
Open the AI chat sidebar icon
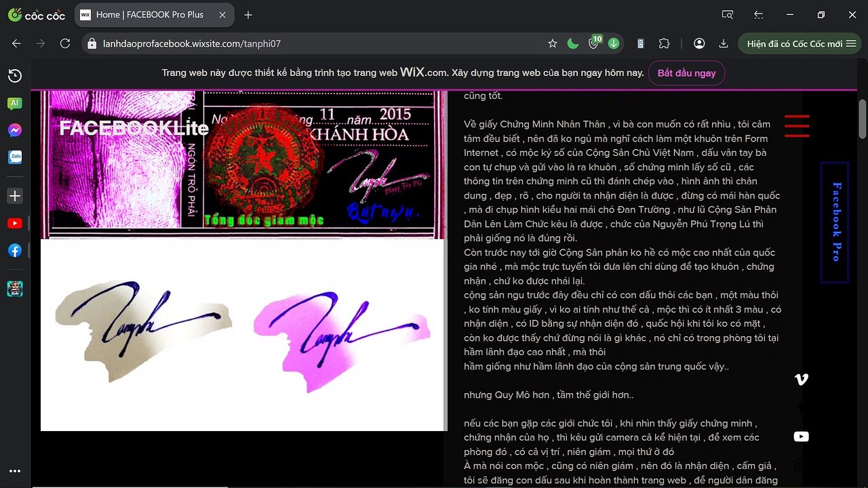(15, 104)
